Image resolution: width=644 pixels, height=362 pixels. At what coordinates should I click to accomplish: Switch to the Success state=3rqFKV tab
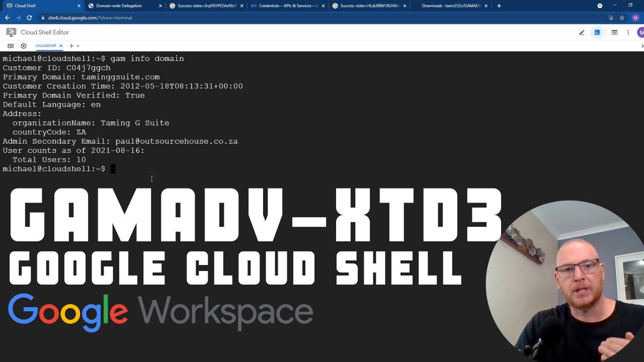tap(206, 6)
